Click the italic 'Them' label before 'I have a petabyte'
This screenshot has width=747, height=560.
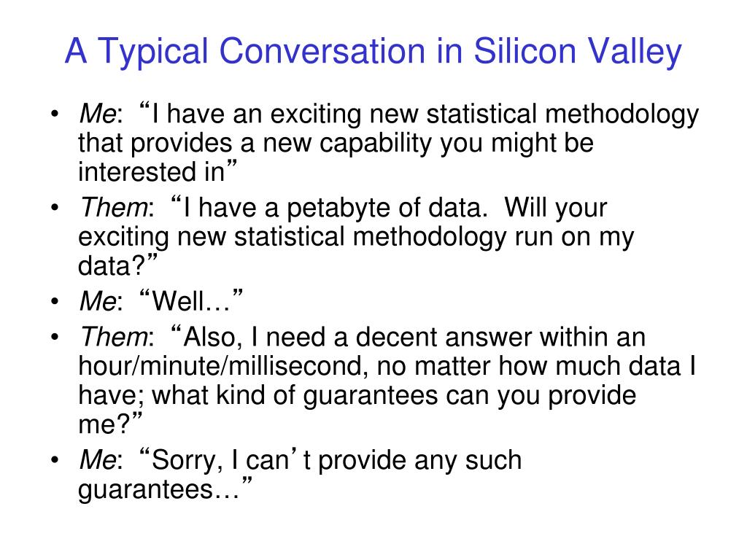click(x=114, y=208)
